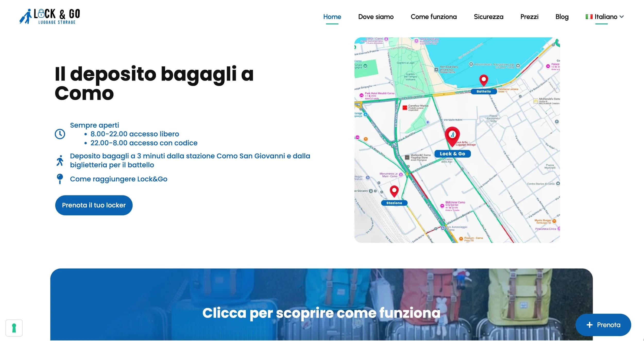Click the blue location pin icon
This screenshot has height=341, width=644.
[x=60, y=178]
